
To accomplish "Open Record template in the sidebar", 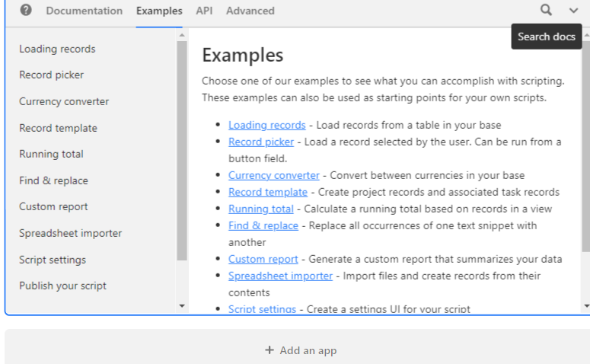I will coord(59,128).
